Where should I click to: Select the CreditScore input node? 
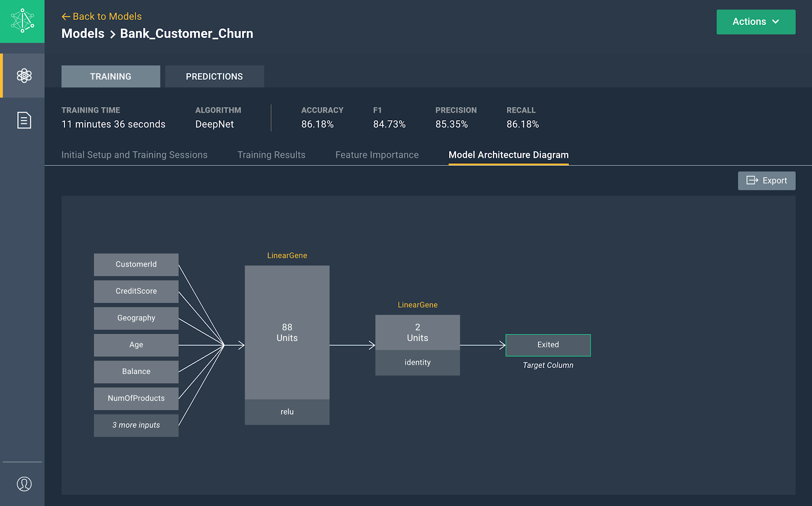click(136, 291)
